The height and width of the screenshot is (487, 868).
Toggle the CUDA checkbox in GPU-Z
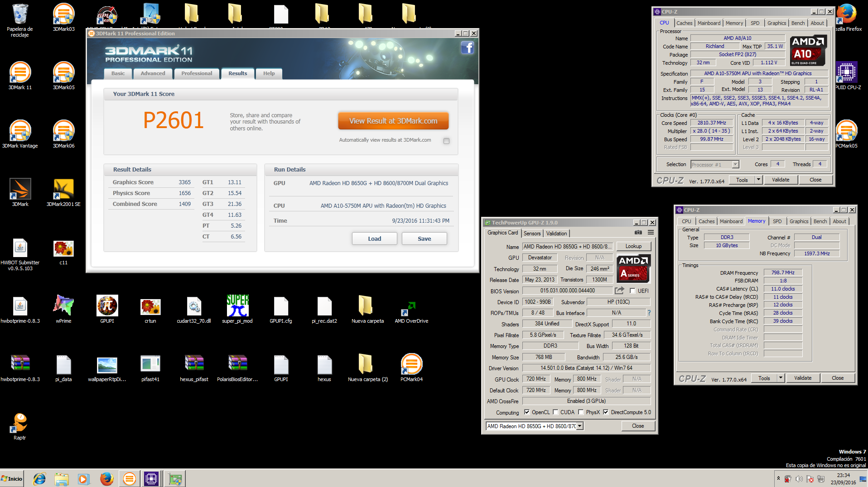[555, 412]
